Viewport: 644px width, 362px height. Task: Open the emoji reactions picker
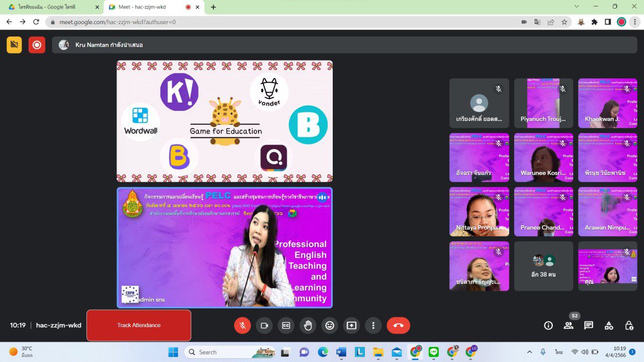(x=330, y=325)
